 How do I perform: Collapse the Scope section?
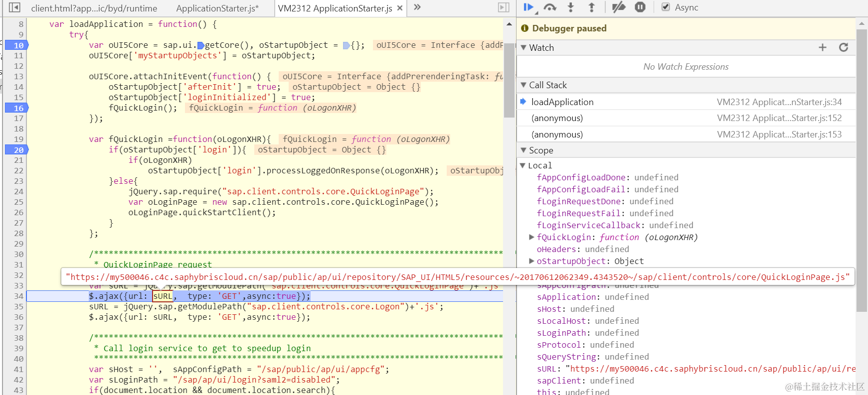click(523, 150)
